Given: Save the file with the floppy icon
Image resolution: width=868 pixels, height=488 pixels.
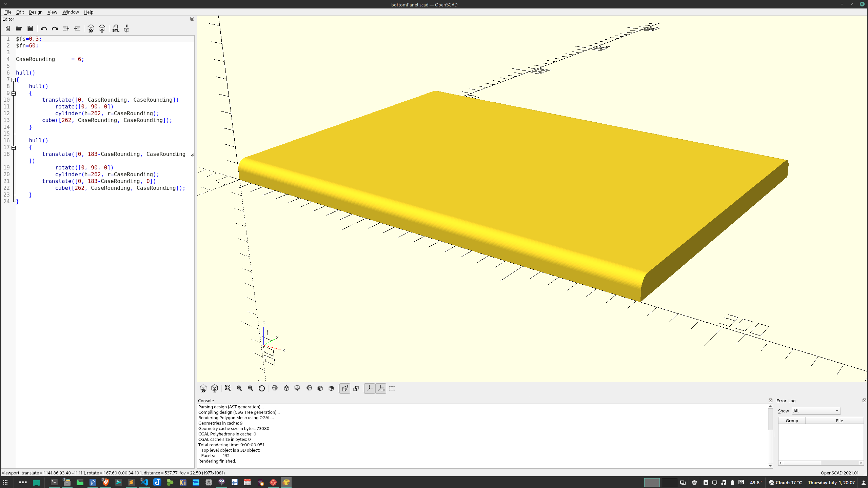Looking at the screenshot, I should tap(30, 28).
